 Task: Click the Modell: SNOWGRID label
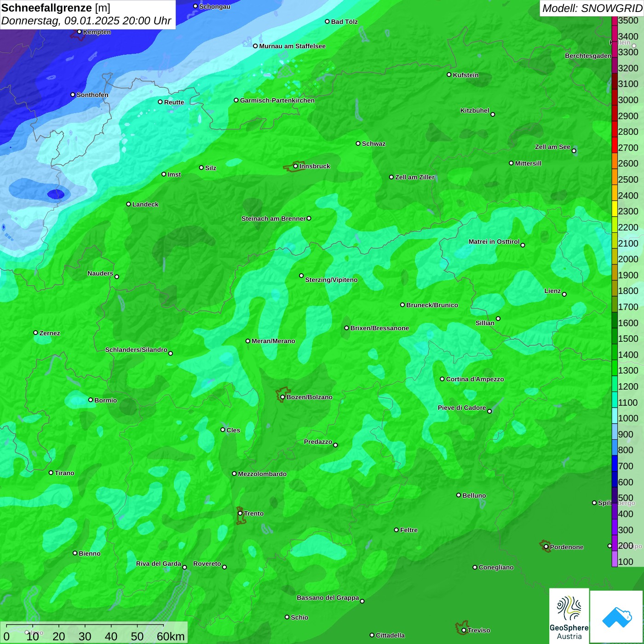click(592, 8)
